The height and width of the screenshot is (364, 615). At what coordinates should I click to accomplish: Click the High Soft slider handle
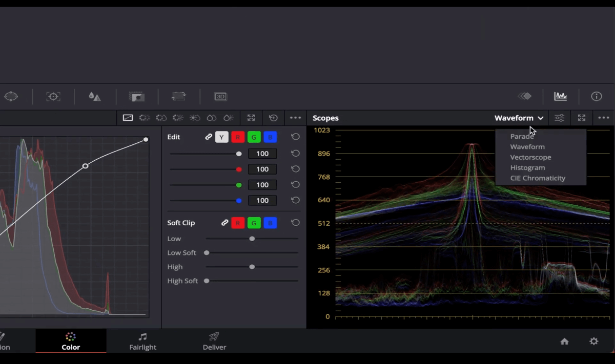[x=207, y=281]
